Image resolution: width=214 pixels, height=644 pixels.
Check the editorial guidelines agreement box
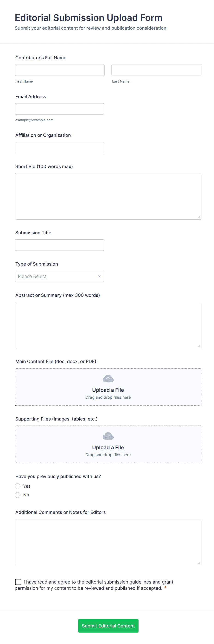click(x=18, y=582)
